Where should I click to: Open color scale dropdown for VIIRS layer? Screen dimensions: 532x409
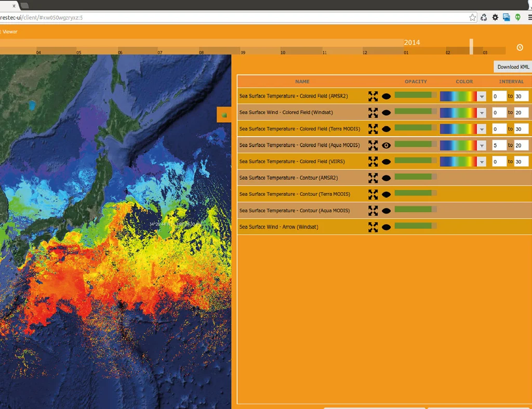482,162
